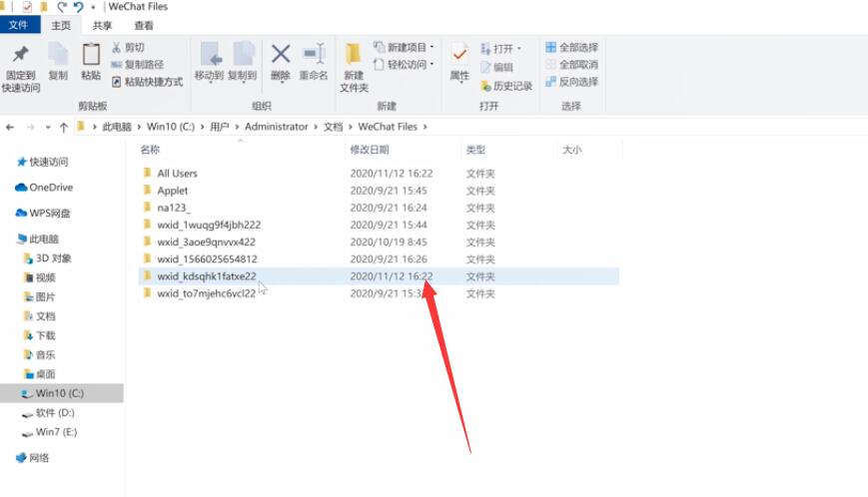The image size is (868, 497).
Task: Open Music (音乐) in sidebar
Action: point(39,355)
